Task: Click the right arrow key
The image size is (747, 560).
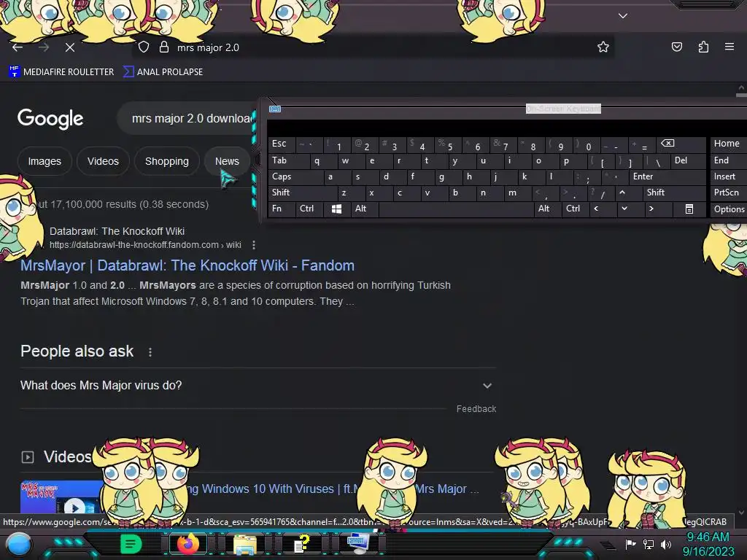Action: (x=657, y=209)
